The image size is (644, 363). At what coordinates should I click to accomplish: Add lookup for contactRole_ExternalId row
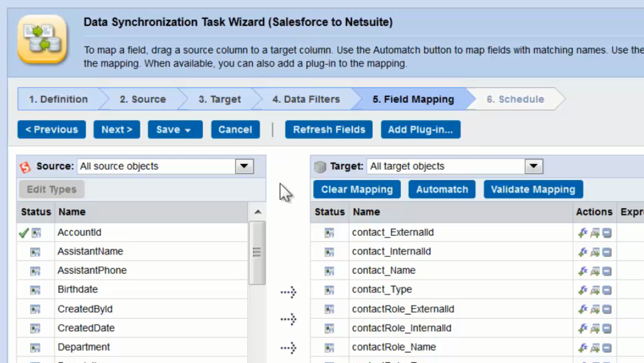pos(595,309)
